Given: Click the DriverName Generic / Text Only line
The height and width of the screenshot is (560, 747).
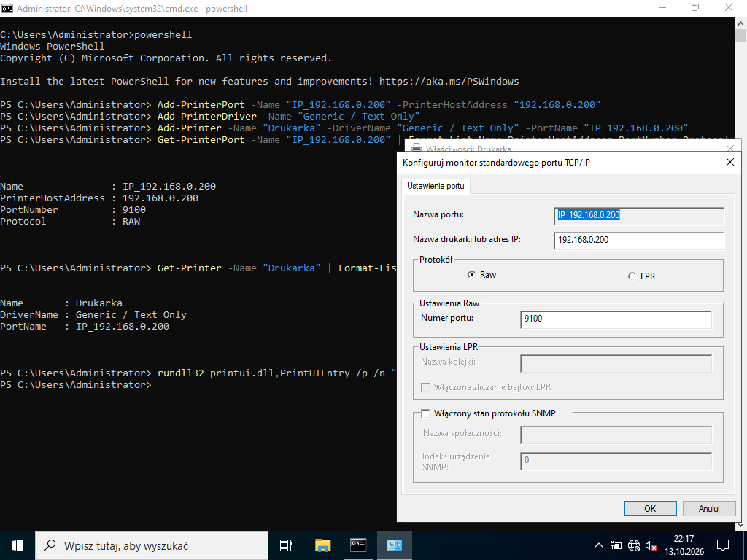Looking at the screenshot, I should (x=93, y=315).
